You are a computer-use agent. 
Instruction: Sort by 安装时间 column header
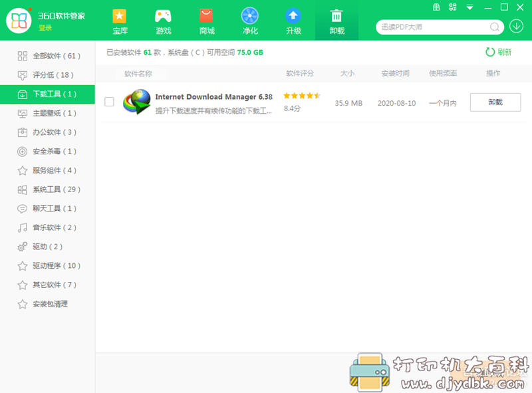pos(395,73)
